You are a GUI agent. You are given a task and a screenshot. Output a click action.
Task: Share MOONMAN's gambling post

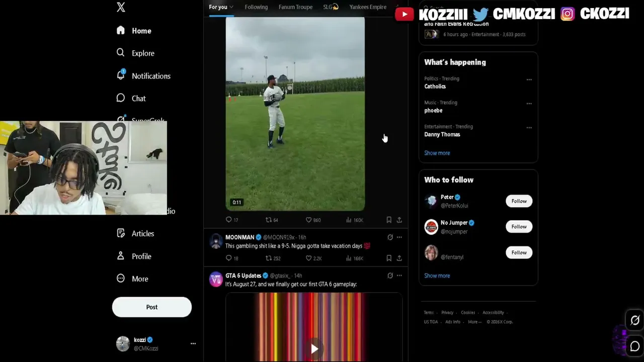(399, 258)
